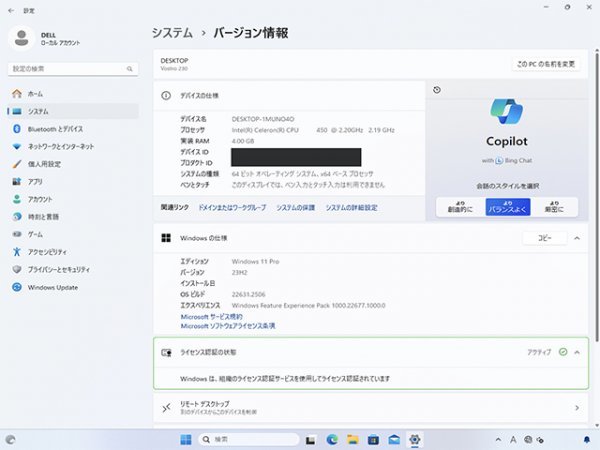
Task: Collapse the Windows の仕様 section chevron
Action: click(577, 238)
